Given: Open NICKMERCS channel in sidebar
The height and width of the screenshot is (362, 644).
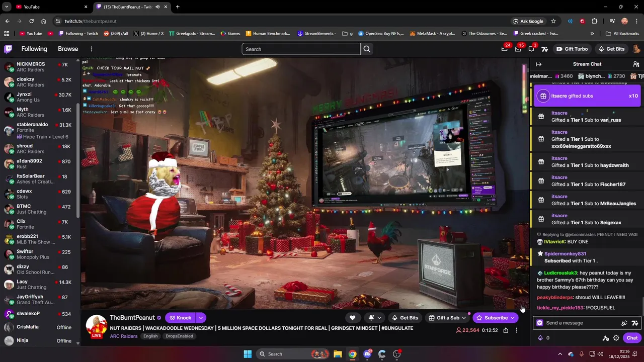Looking at the screenshot, I should 40,67.
